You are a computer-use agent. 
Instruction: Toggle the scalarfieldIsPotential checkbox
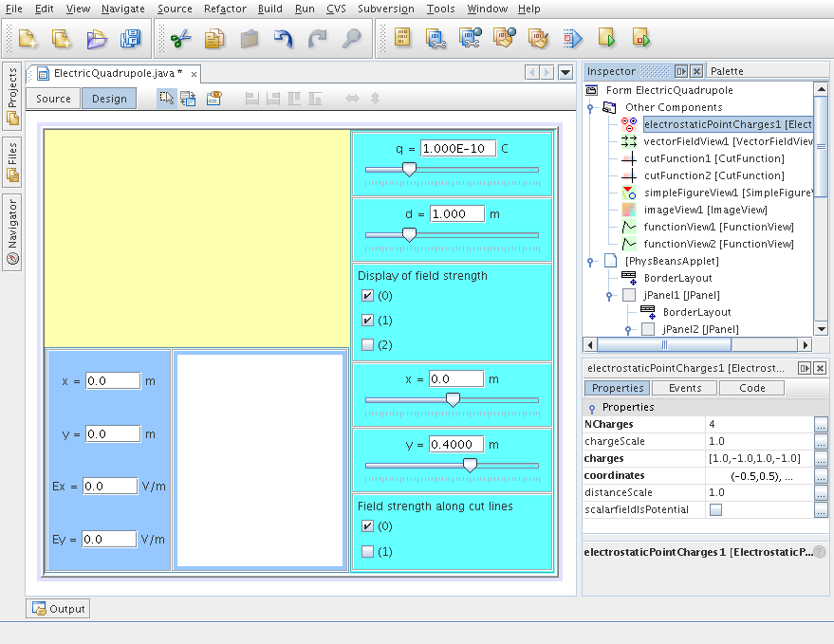(715, 510)
